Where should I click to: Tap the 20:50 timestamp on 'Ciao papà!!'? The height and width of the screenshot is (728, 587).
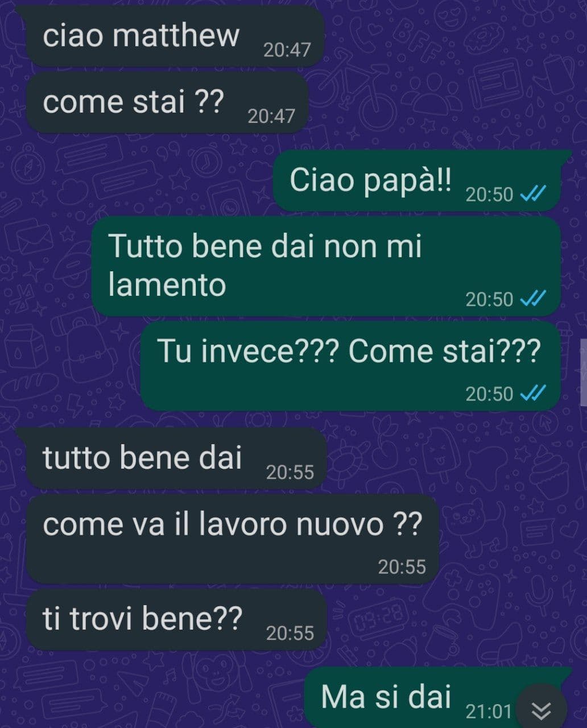pyautogui.click(x=489, y=195)
